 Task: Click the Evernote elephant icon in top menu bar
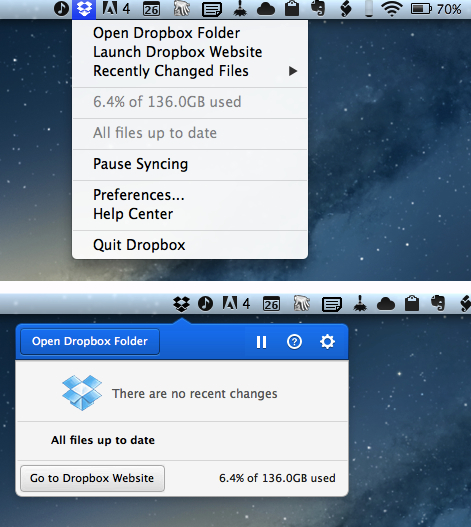tap(318, 8)
